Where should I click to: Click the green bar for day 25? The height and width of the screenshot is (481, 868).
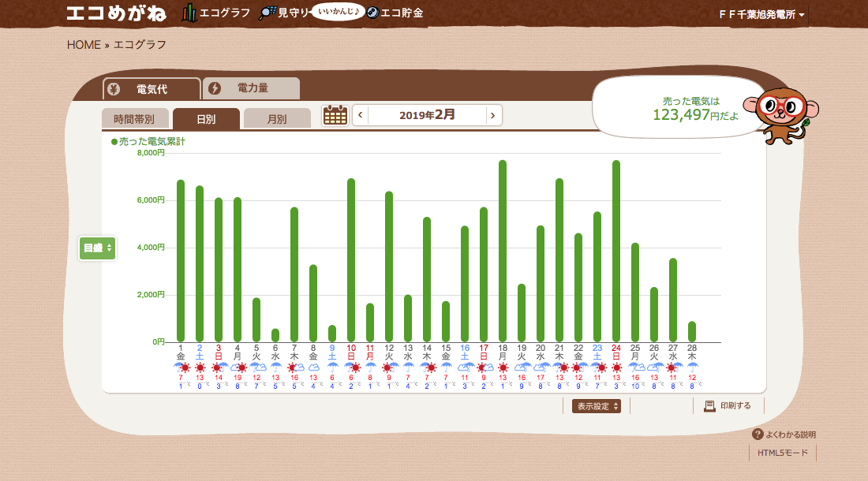(635, 293)
